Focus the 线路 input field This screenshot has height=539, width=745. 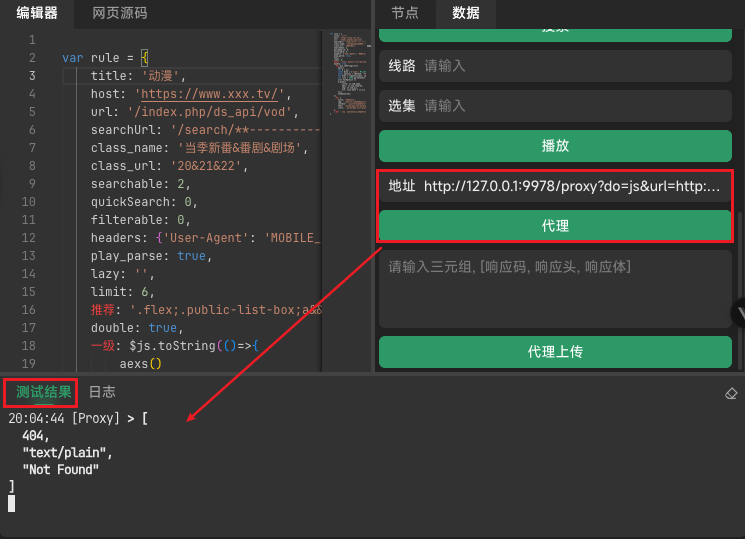[575, 66]
